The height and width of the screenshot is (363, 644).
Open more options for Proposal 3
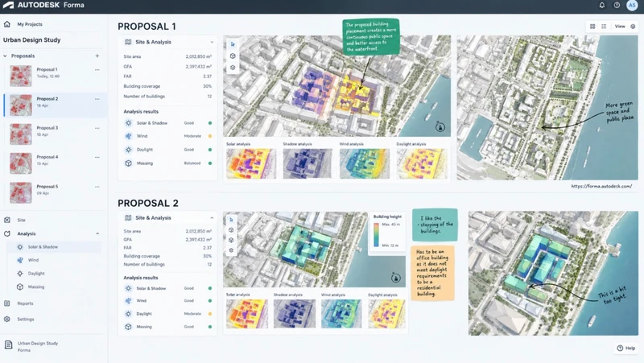click(x=97, y=128)
